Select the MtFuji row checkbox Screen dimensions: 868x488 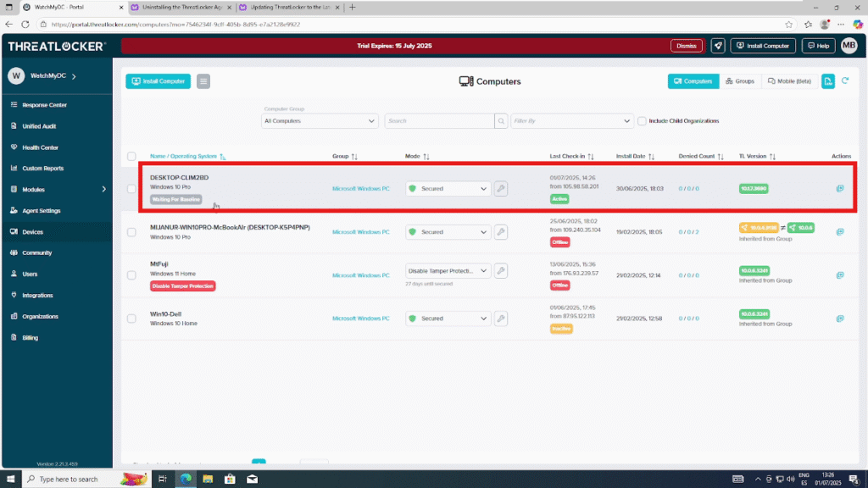[x=131, y=275]
